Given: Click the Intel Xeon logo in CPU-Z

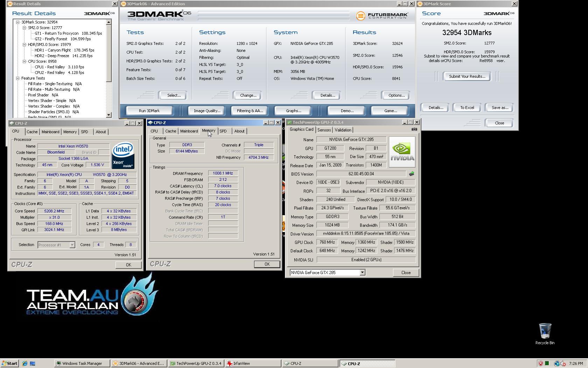Looking at the screenshot, I should (123, 155).
